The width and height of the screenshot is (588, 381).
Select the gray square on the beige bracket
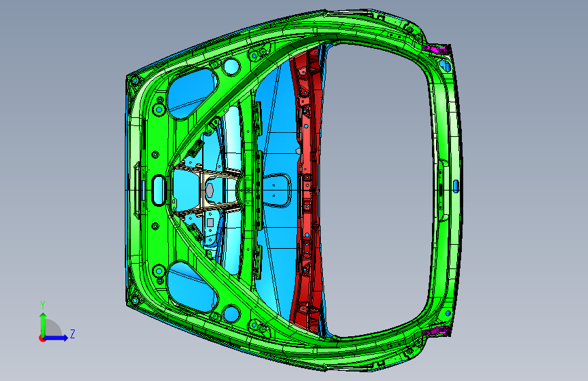coord(210,223)
